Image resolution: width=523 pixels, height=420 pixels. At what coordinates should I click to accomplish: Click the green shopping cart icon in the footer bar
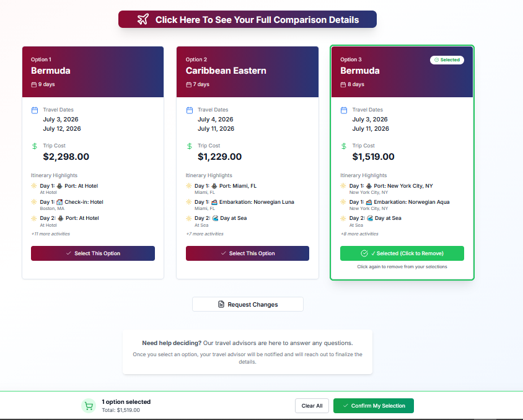[x=88, y=406]
